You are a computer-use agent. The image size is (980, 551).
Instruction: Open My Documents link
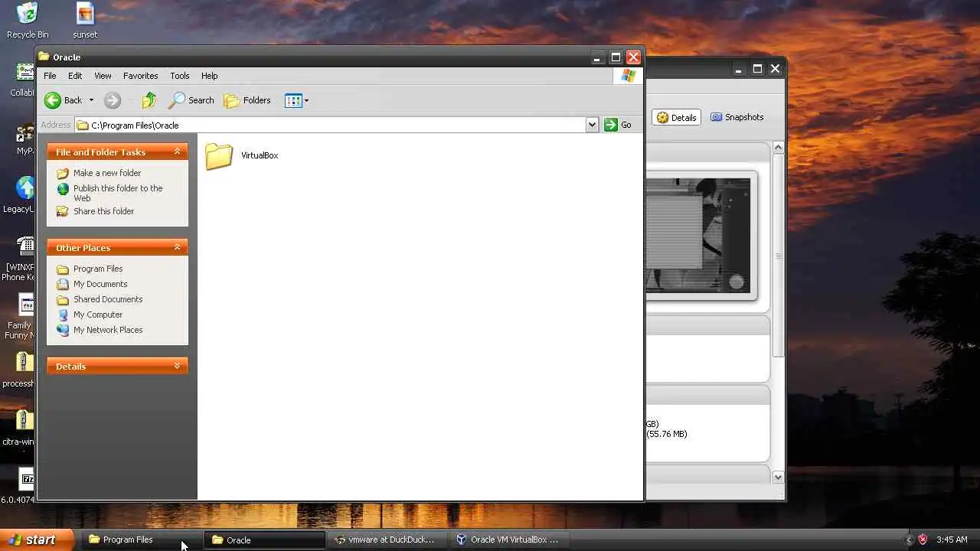click(100, 284)
